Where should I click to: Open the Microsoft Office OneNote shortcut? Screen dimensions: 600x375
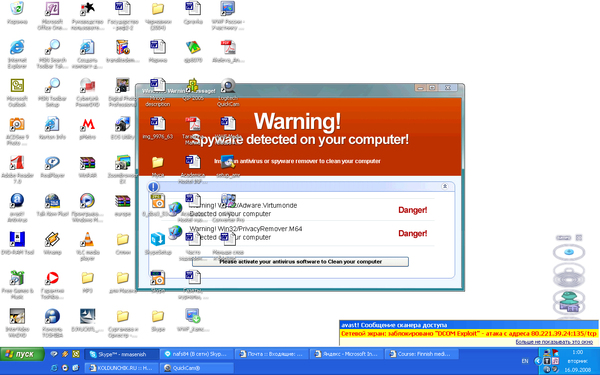52,8
